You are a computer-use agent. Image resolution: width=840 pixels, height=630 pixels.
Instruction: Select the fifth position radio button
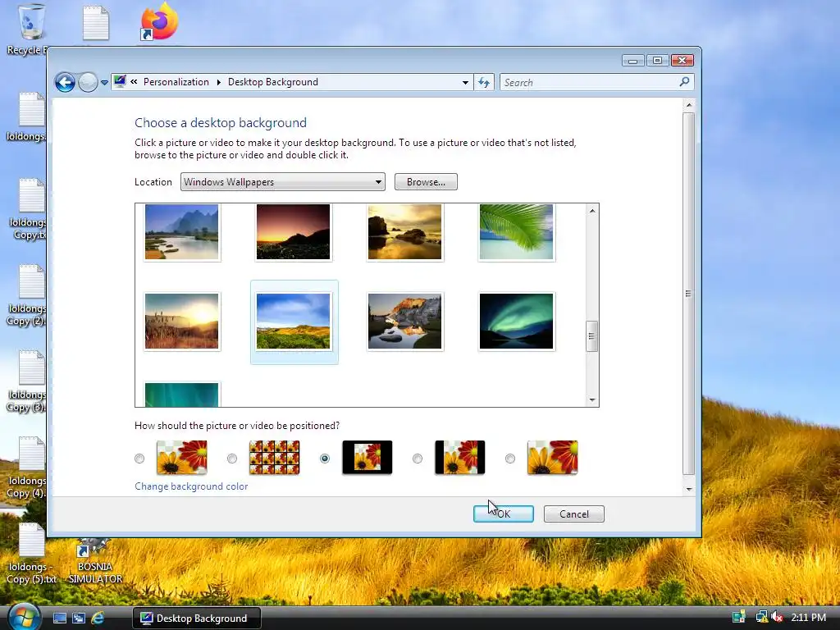[x=510, y=459]
